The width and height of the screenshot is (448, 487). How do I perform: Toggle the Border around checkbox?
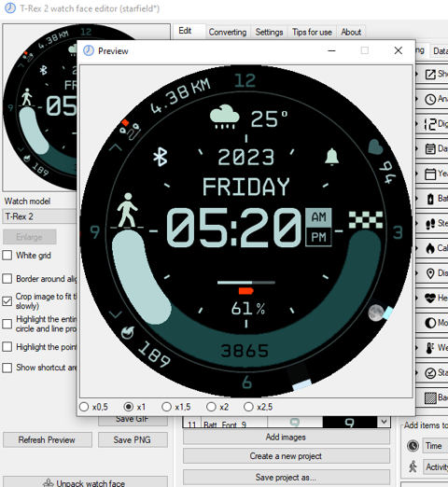click(x=7, y=279)
